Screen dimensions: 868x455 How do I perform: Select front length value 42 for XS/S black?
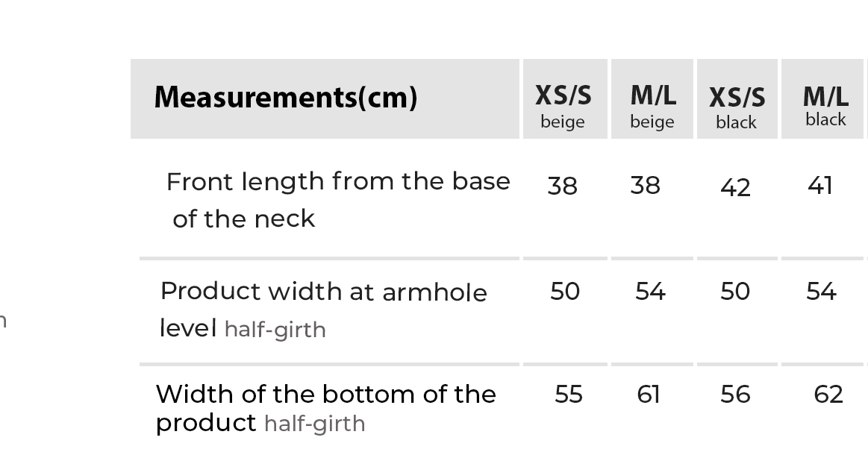735,187
